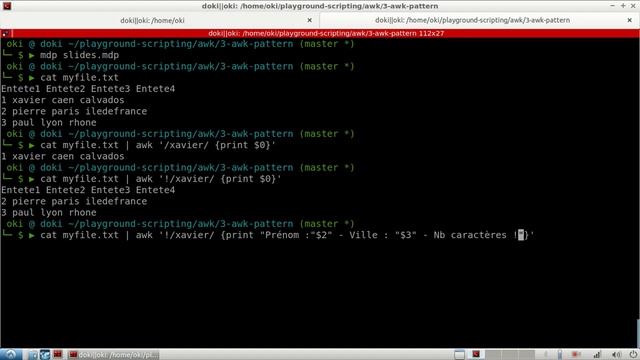
Task: Open the blue web browser launcher in the taskbar
Action: (x=44, y=354)
